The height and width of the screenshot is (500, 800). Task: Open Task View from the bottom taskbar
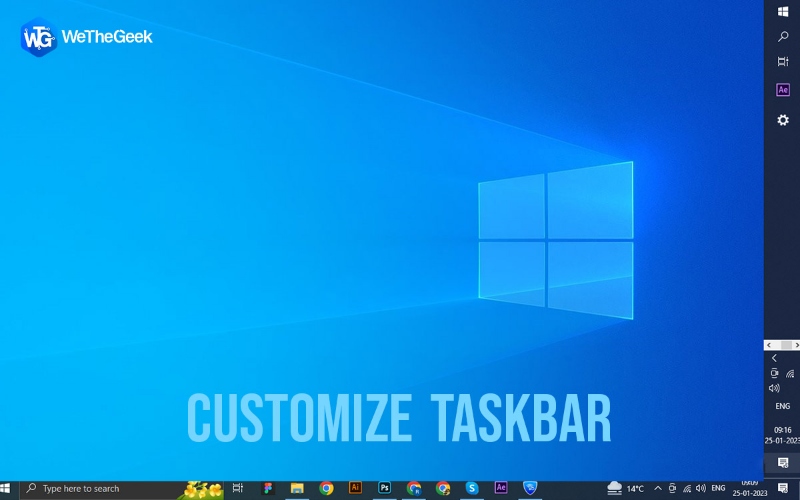tap(238, 488)
